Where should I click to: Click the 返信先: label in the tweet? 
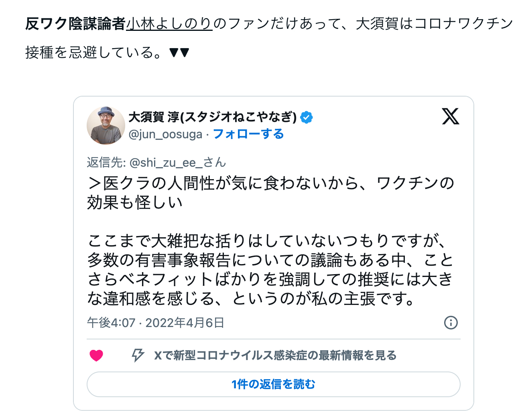click(x=106, y=162)
